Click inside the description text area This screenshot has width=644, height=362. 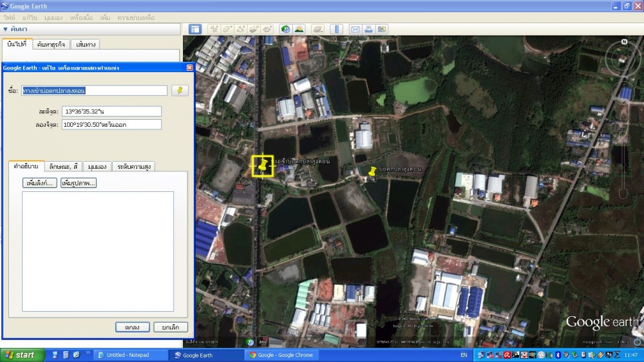point(98,251)
